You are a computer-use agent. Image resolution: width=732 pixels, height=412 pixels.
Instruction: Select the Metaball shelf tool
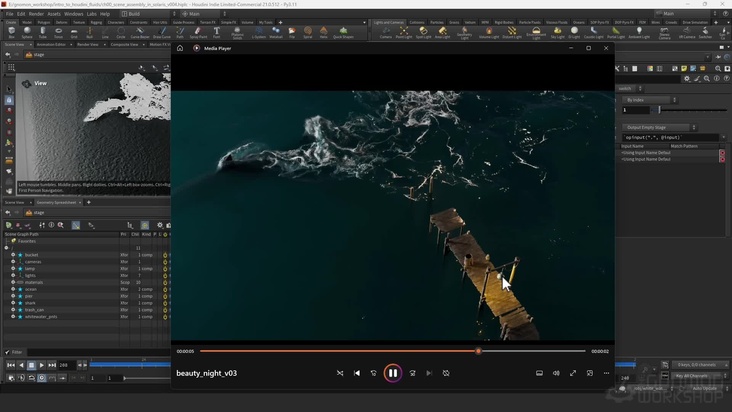click(x=276, y=32)
